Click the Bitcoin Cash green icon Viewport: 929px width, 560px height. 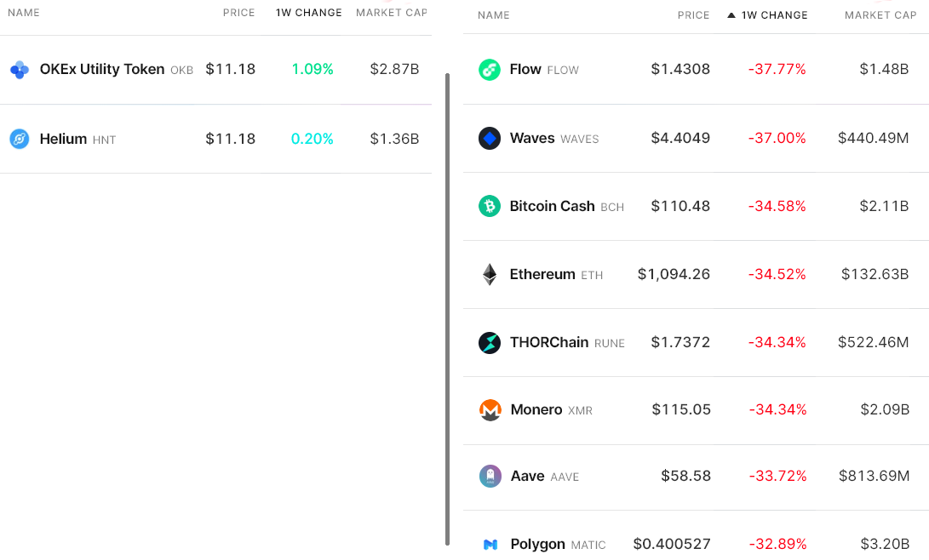(490, 206)
